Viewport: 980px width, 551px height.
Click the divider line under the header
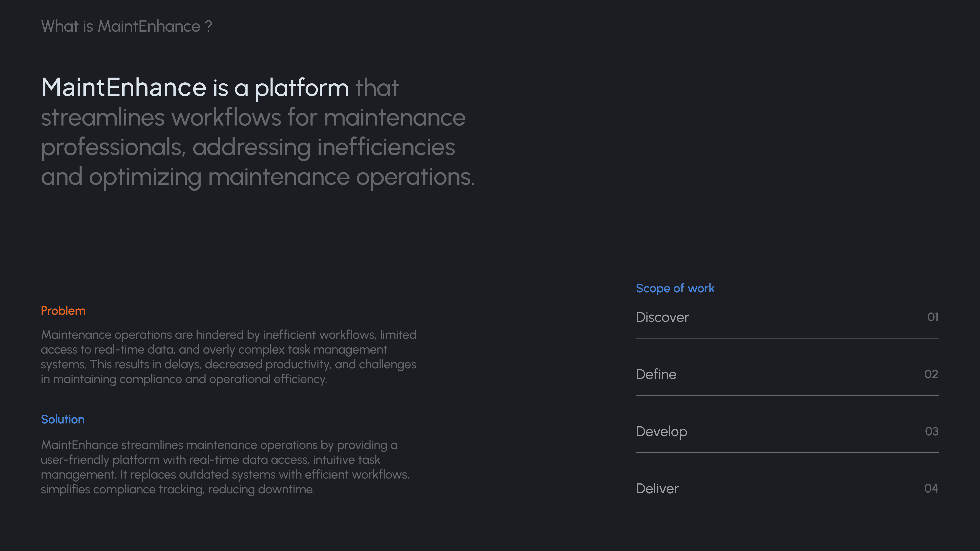490,44
